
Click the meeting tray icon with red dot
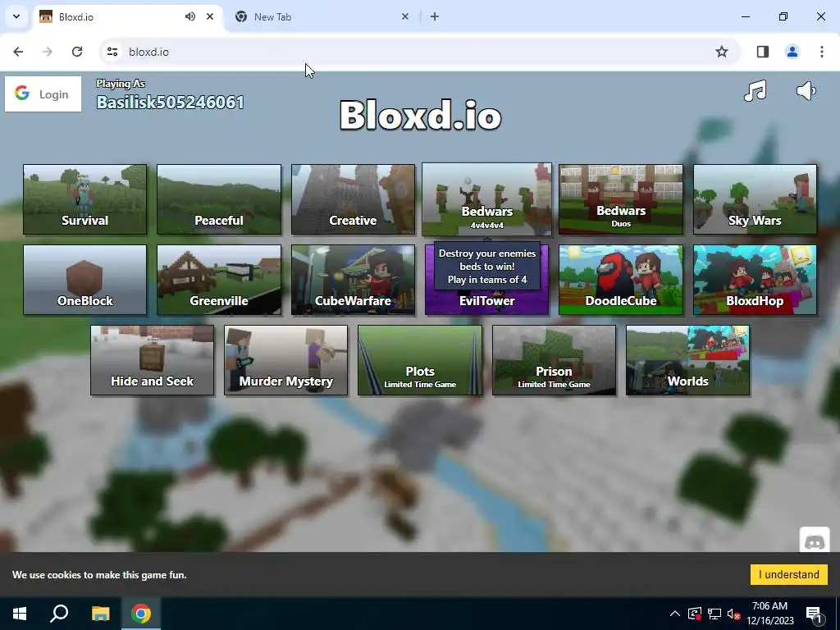(695, 614)
